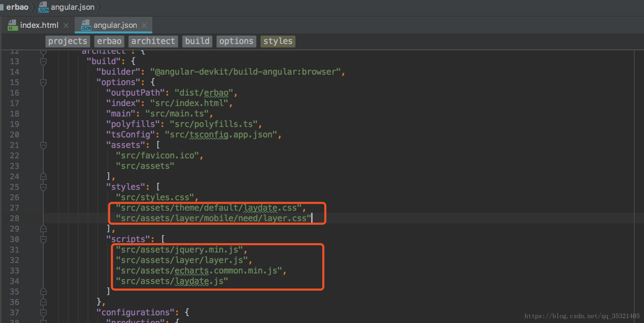This screenshot has width=644, height=323.
Task: Jump to 'options' breadcrumb
Action: 236,41
